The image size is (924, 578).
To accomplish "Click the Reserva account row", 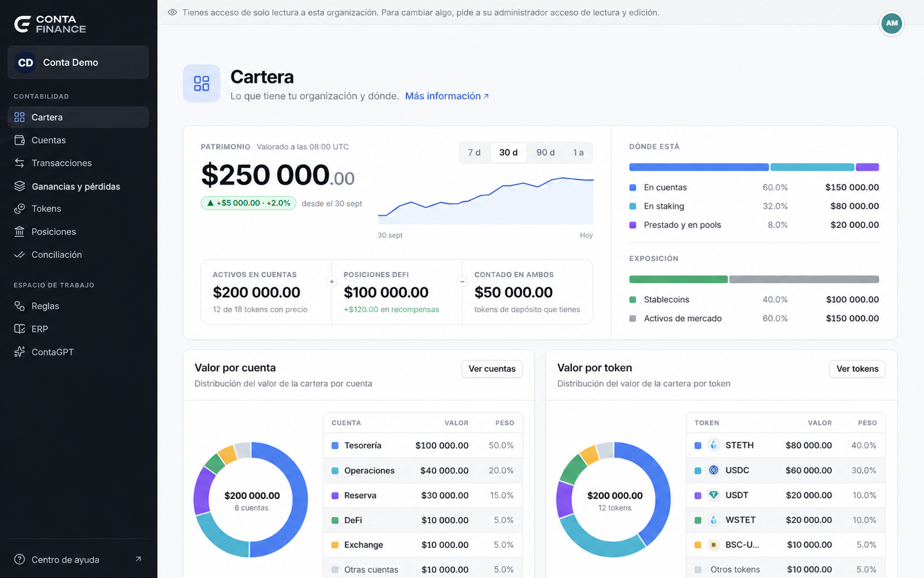I will click(x=423, y=495).
